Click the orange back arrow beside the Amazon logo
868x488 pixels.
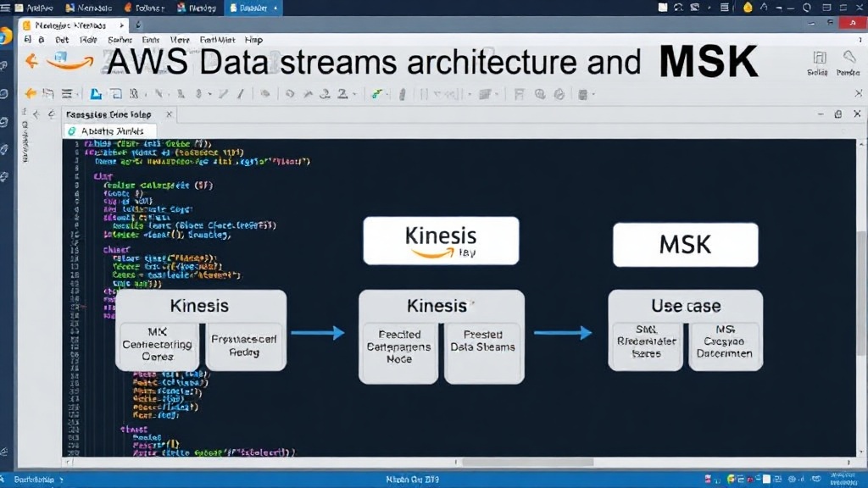(31, 61)
